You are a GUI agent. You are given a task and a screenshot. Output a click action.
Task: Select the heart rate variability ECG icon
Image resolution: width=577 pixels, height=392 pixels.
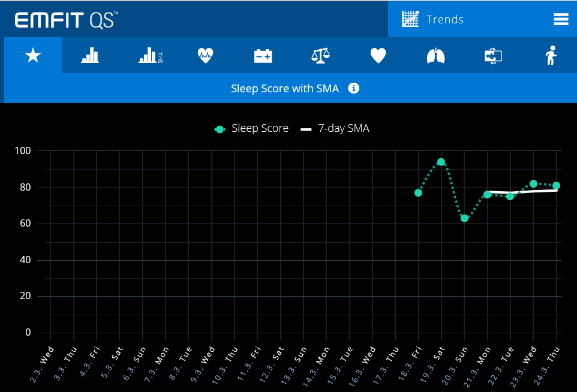click(205, 55)
